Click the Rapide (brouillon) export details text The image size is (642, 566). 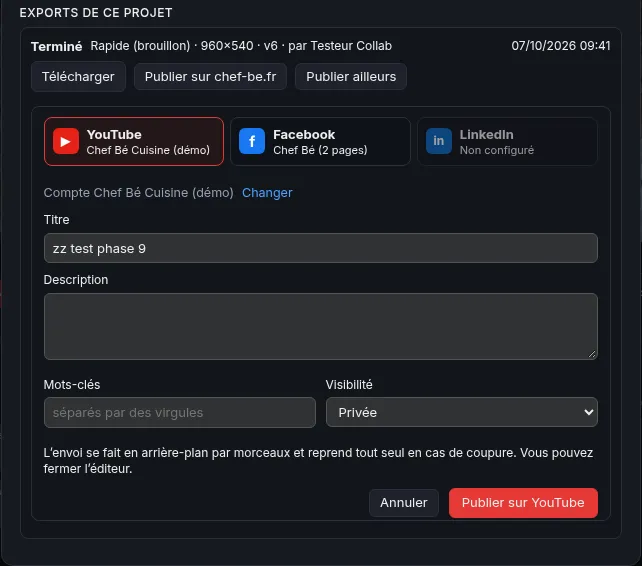coord(241,45)
